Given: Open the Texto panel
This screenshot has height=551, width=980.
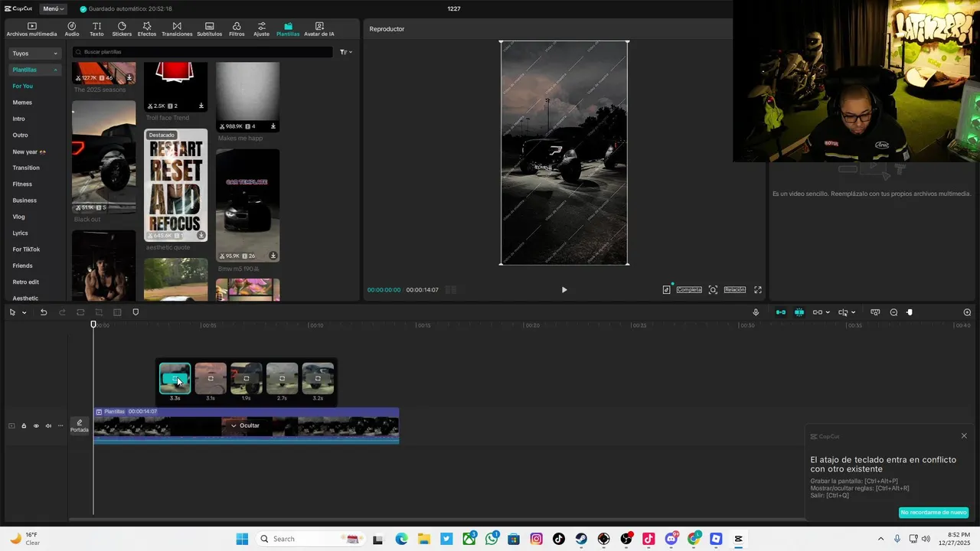Looking at the screenshot, I should pos(96,29).
